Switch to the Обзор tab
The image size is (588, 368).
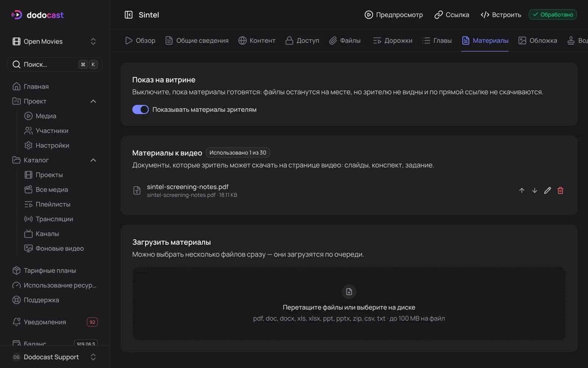140,40
